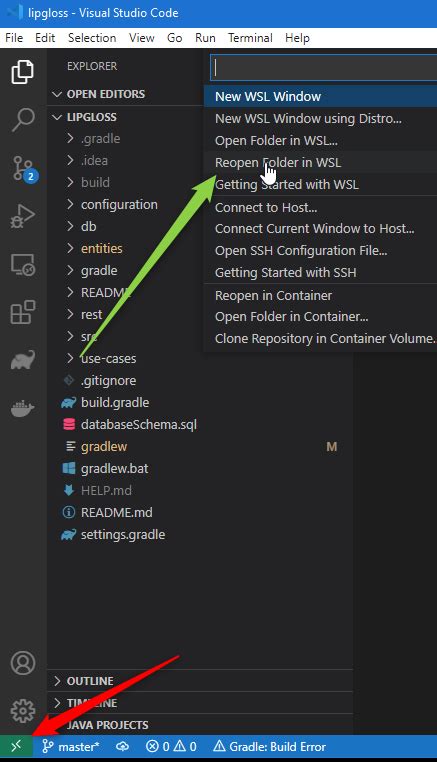Viewport: 437px width, 762px height.
Task: Open the Extensions view icon
Action: click(x=23, y=312)
